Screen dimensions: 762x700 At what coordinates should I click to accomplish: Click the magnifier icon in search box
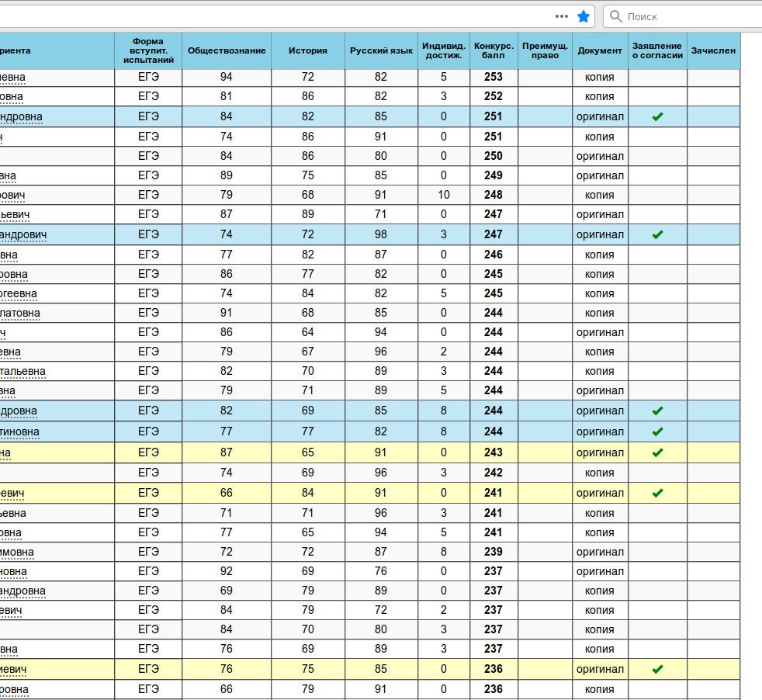click(x=615, y=16)
